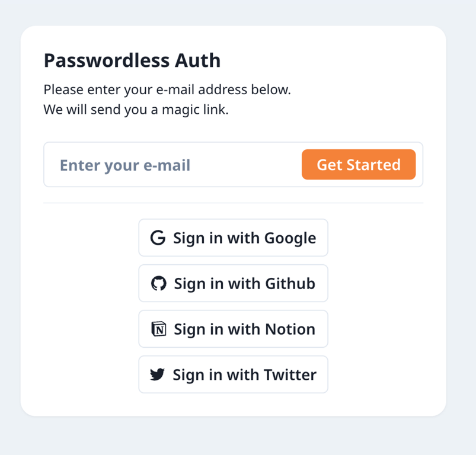Click the Notion "N" logo icon
The image size is (476, 455).
click(x=158, y=329)
